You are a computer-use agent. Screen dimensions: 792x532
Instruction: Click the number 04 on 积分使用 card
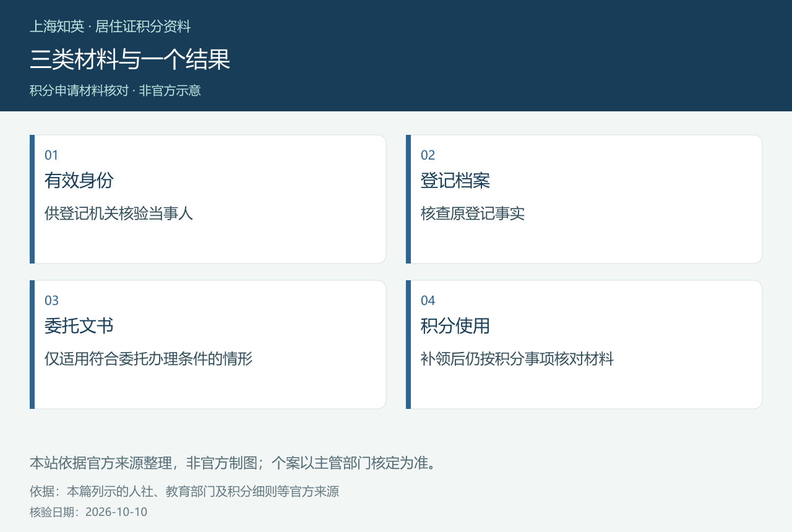tap(428, 301)
